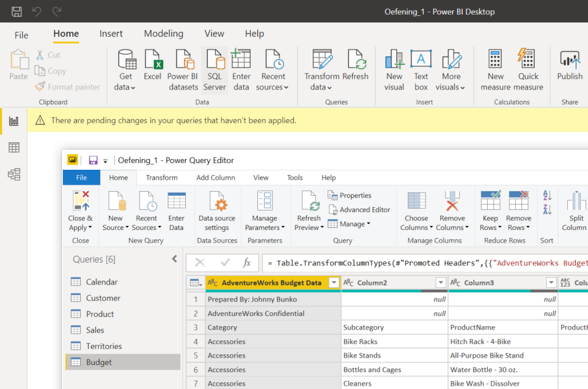Sort descending in Query Editor
The height and width of the screenshot is (389, 588).
pyautogui.click(x=547, y=210)
